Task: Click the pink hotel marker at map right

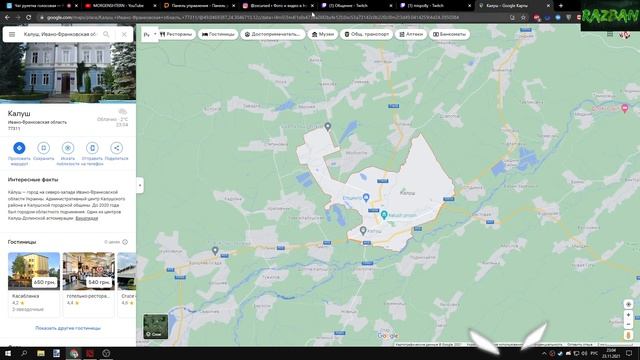Action: [624, 108]
